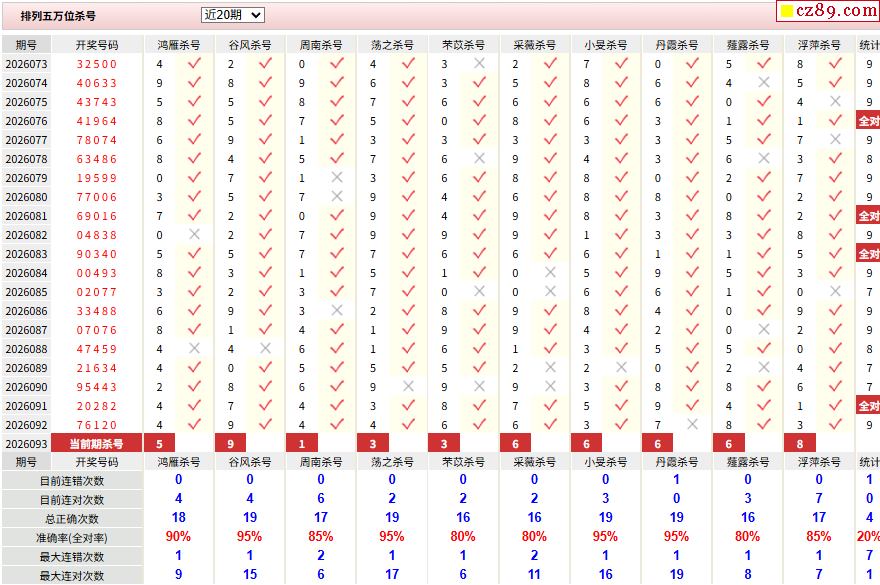
Task: Click winning number 40633
Action: click(97, 83)
